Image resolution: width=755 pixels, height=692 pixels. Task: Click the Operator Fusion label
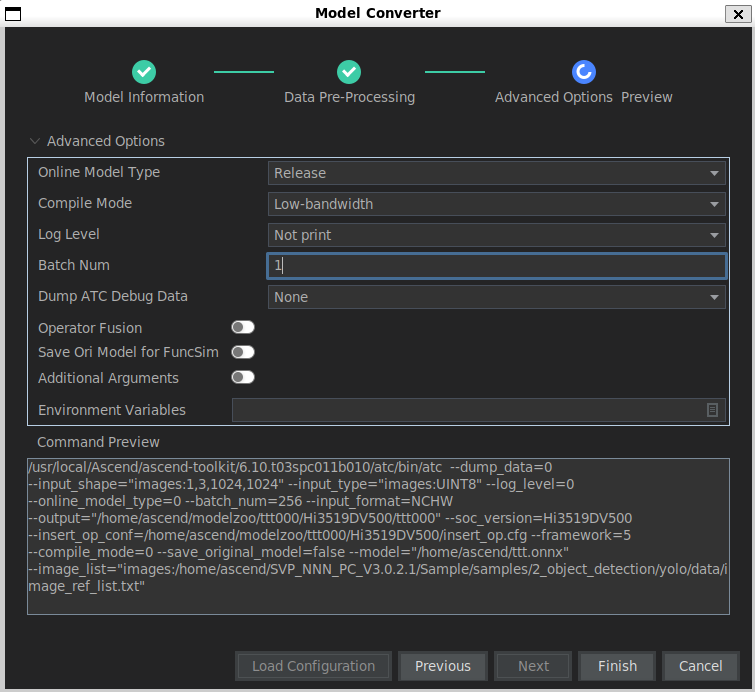90,328
